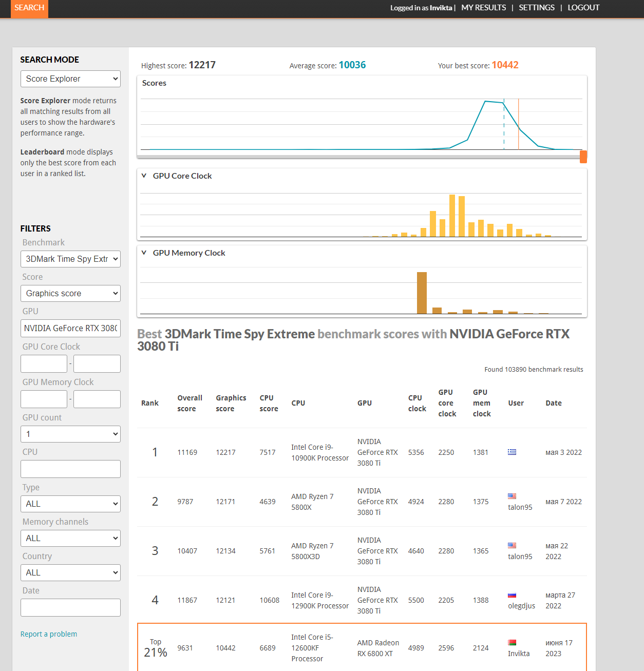Screen dimensions: 644x671
Task: Click CPU score column header
Action: [269, 403]
